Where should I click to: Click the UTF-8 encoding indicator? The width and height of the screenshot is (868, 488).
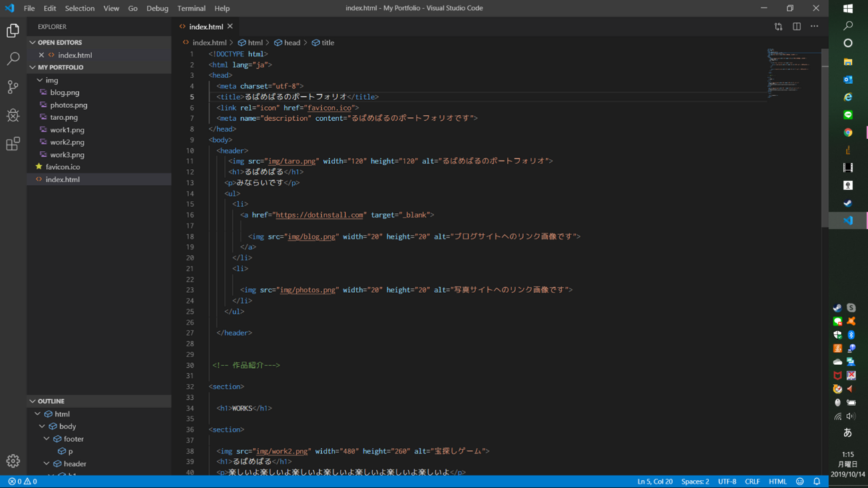pyautogui.click(x=726, y=481)
